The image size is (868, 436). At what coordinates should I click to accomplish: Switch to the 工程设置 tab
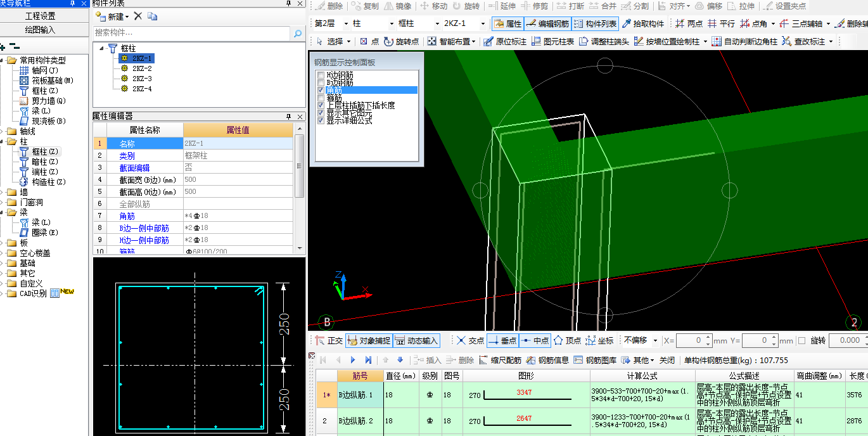point(40,16)
